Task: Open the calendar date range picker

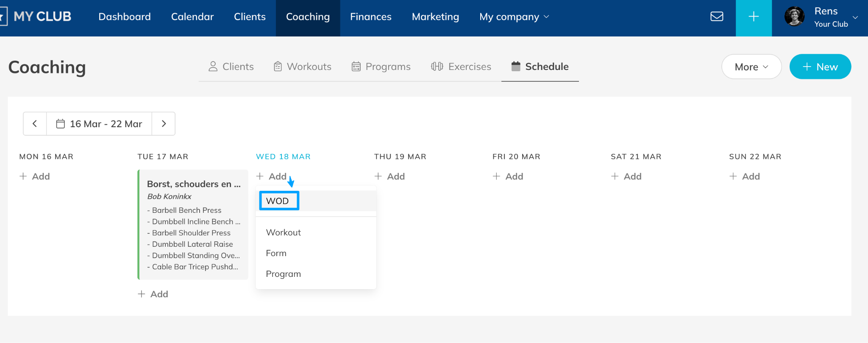Action: (99, 124)
